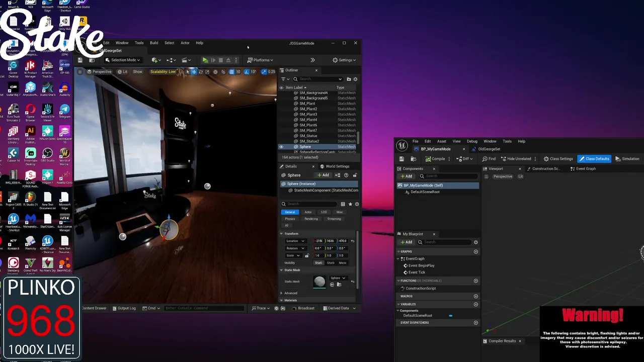The width and height of the screenshot is (644, 362).
Task: Switch to Event Graph tab
Action: click(x=583, y=169)
